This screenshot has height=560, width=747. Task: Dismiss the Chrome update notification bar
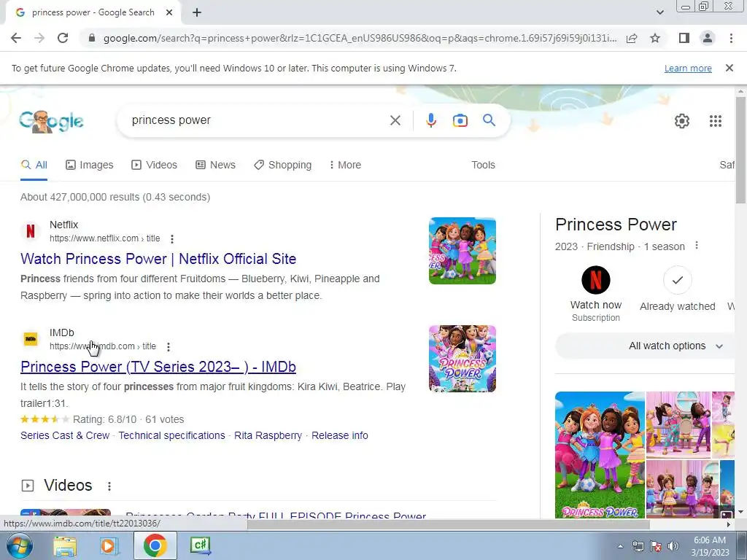tap(729, 68)
